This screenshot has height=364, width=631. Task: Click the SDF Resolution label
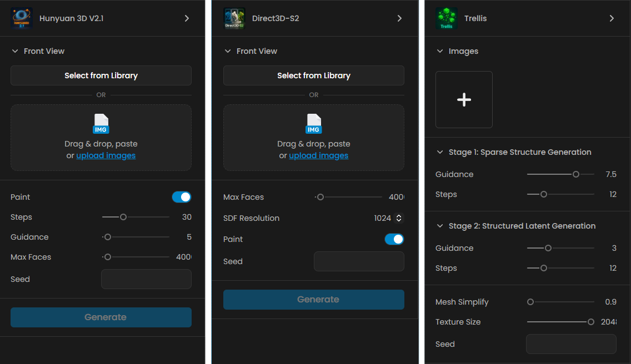pyautogui.click(x=251, y=218)
